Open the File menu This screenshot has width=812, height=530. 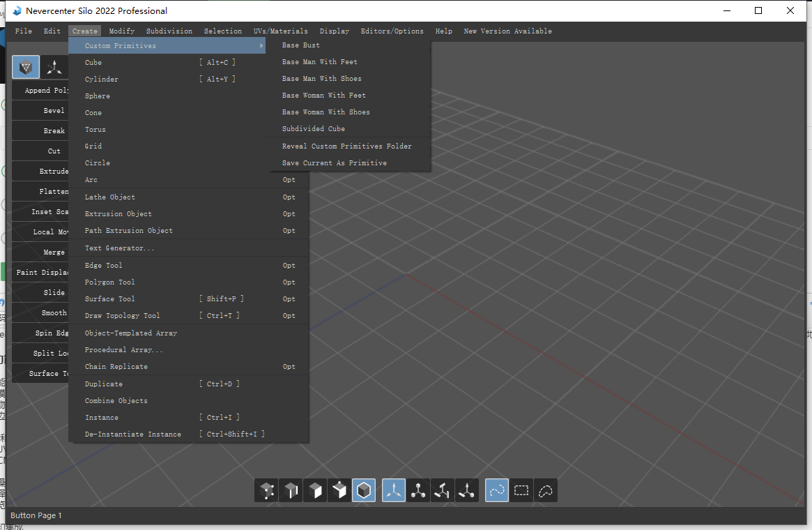(23, 31)
